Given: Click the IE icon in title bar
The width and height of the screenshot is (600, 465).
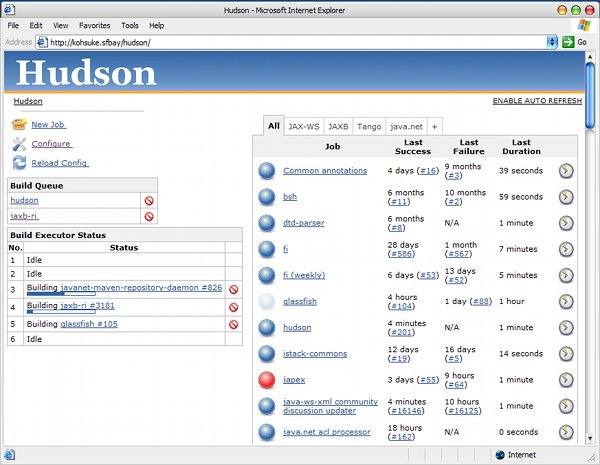Looking at the screenshot, I should pos(9,10).
